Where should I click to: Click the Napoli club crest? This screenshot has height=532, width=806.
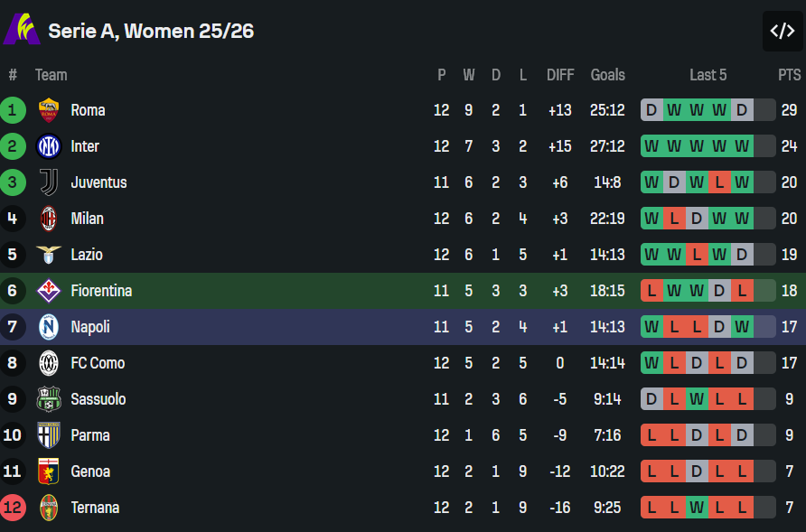(x=49, y=327)
